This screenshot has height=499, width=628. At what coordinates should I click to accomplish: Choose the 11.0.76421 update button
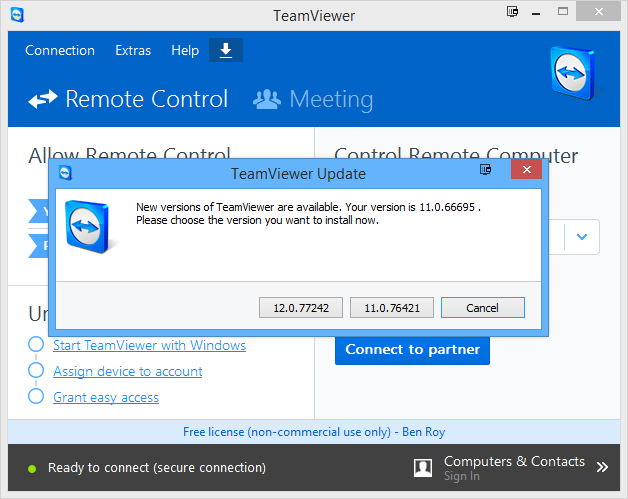[x=391, y=308]
